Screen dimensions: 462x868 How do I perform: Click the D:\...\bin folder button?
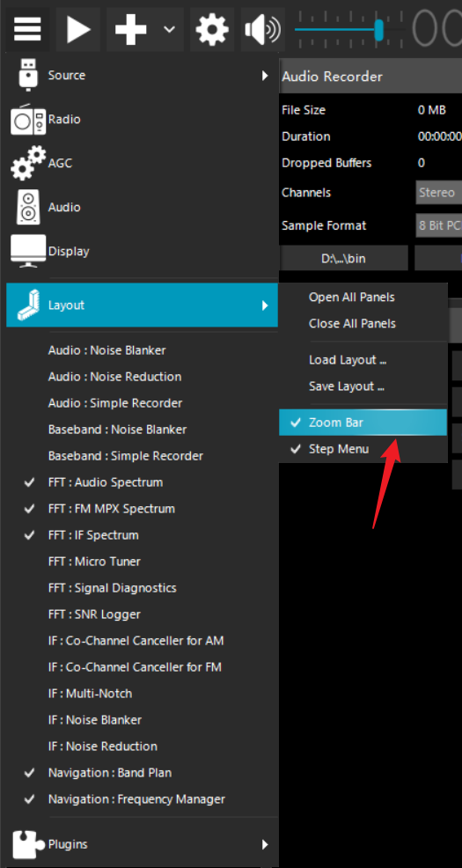tap(343, 258)
